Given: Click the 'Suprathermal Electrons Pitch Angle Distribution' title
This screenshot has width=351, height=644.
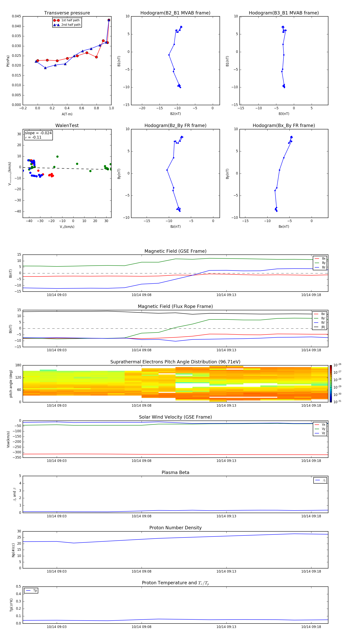Looking at the screenshot, I should (175, 362).
